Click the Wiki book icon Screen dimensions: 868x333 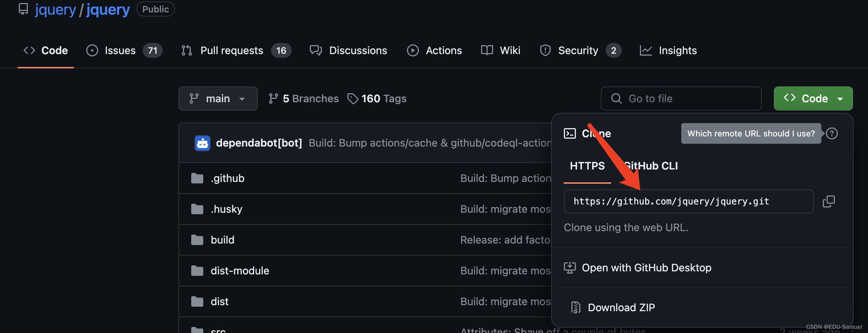tap(487, 50)
